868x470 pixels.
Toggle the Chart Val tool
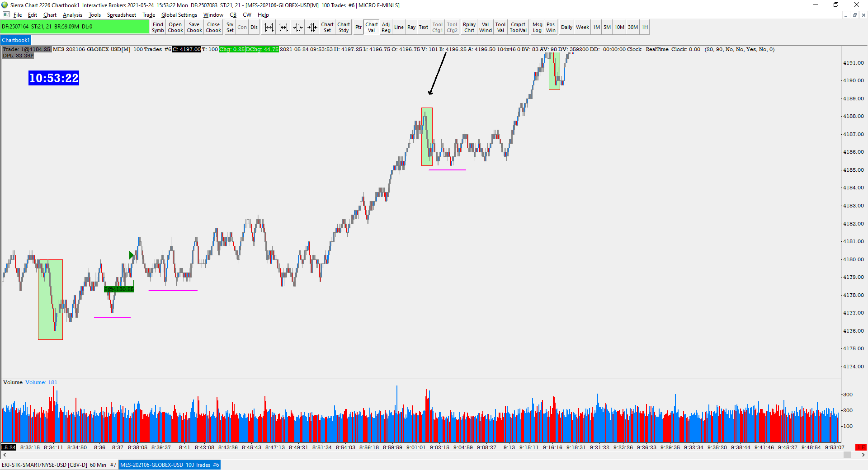[372, 27]
